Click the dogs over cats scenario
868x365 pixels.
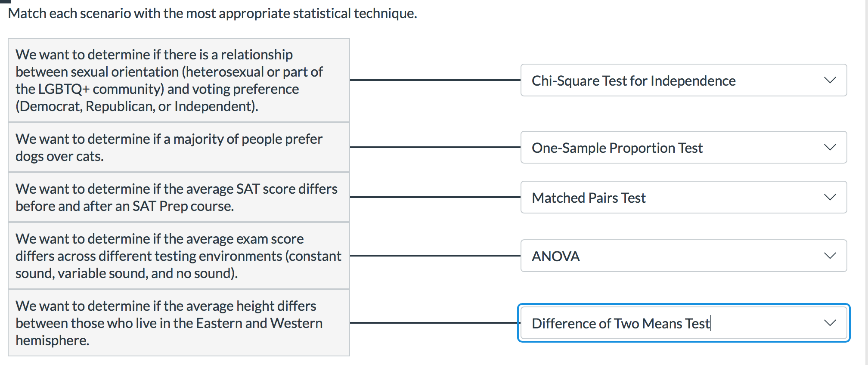pos(179,147)
